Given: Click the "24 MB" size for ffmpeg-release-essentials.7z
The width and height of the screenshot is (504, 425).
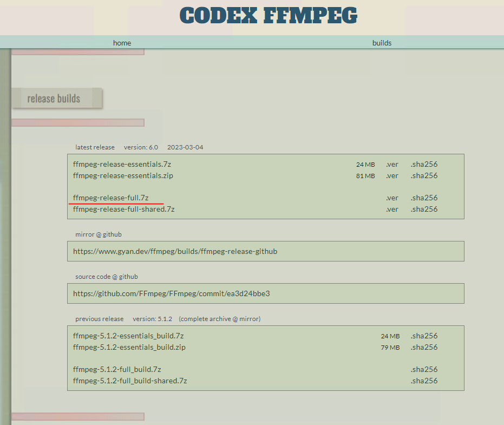Looking at the screenshot, I should [365, 165].
